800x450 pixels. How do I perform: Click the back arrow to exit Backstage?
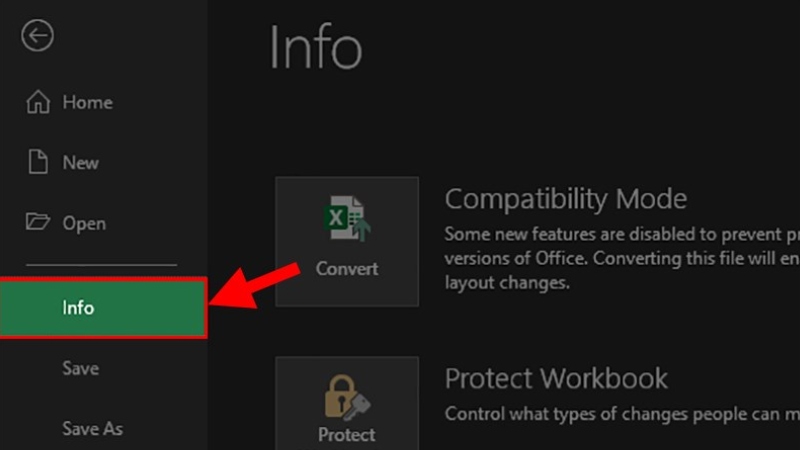tap(37, 37)
